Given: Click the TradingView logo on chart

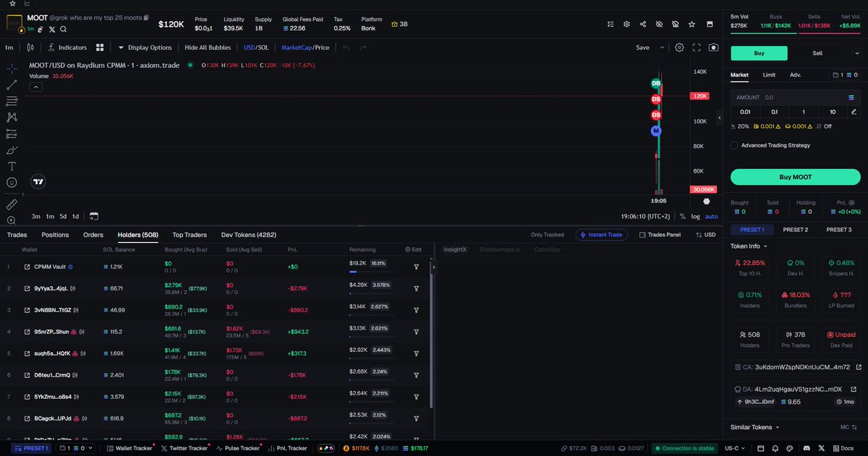Looking at the screenshot, I should tap(39, 183).
